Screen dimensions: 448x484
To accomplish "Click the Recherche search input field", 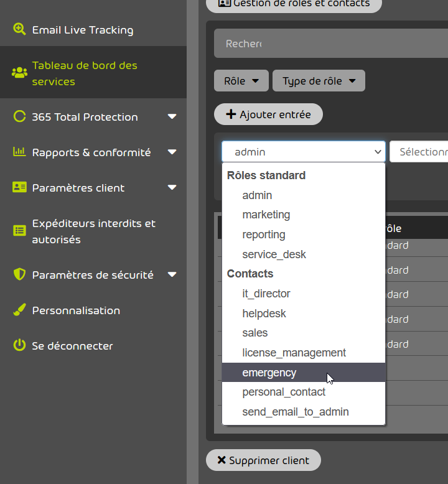I will coord(331,43).
